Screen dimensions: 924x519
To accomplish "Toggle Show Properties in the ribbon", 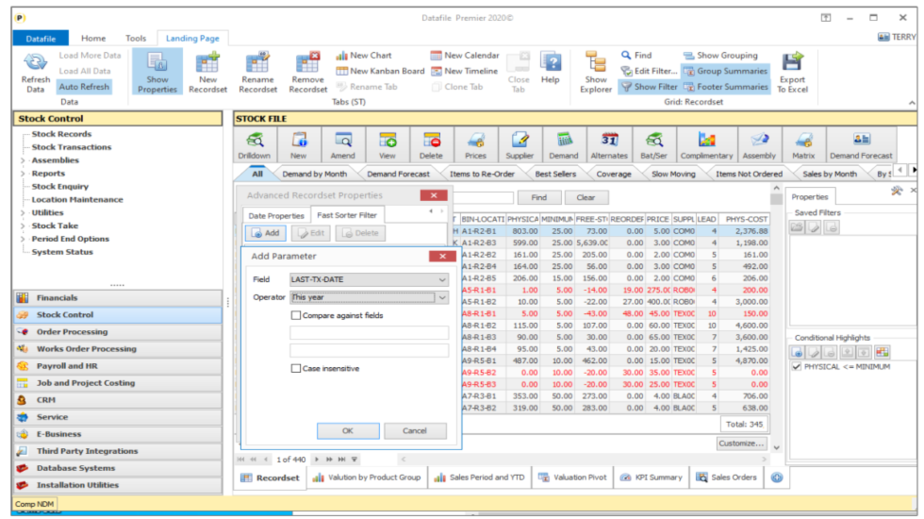I will pos(157,72).
